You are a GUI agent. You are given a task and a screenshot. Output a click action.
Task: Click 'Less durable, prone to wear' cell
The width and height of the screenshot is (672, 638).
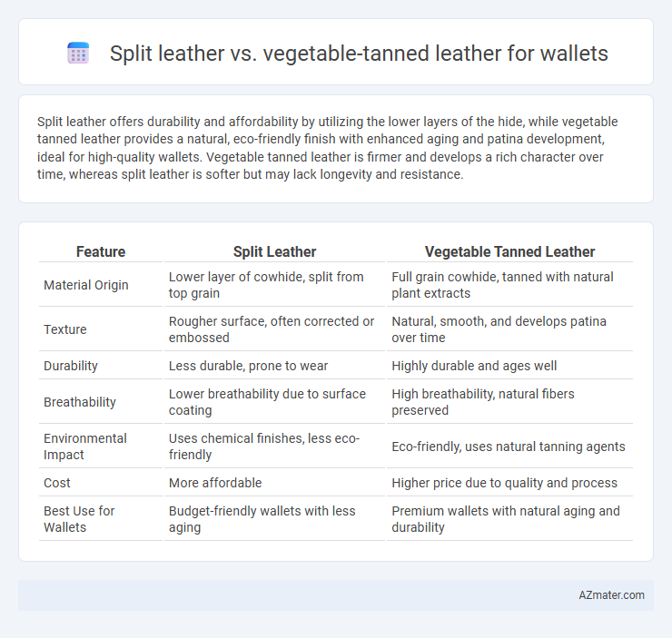pyautogui.click(x=248, y=366)
